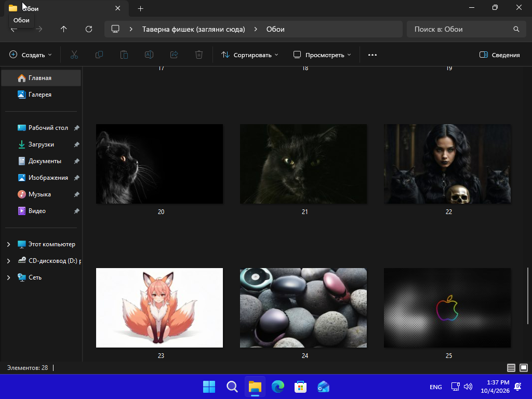The height and width of the screenshot is (399, 532).
Task: Open the Создать dropdown menu
Action: [31, 55]
